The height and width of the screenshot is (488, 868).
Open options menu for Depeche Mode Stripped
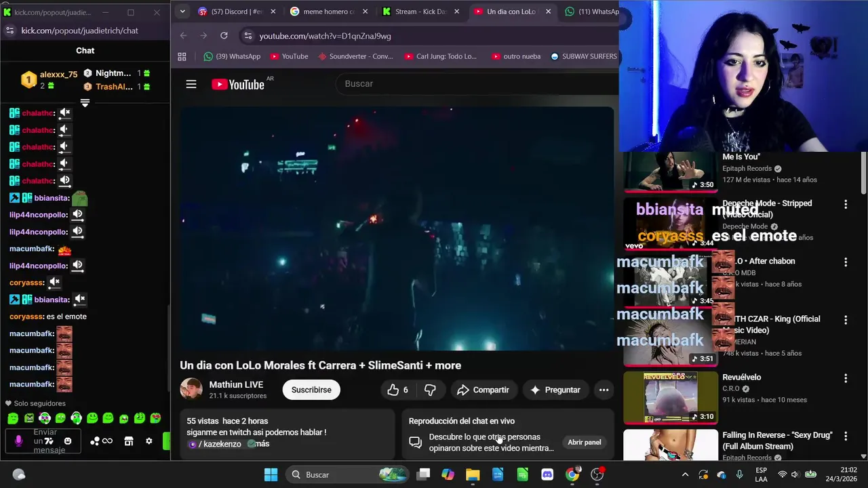tap(846, 204)
